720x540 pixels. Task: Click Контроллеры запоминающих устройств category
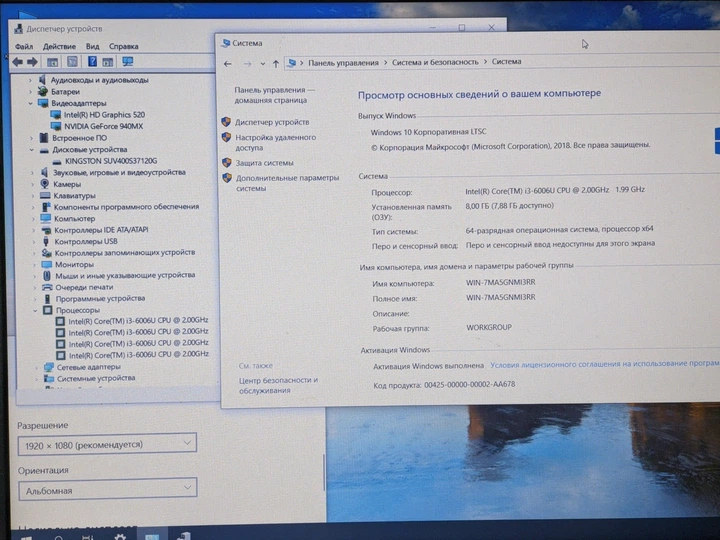[125, 253]
